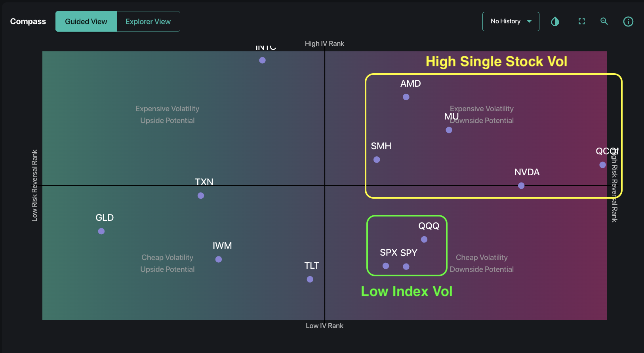Screen dimensions: 644x353
Task: Click the color theme droplet icon
Action: [555, 21]
